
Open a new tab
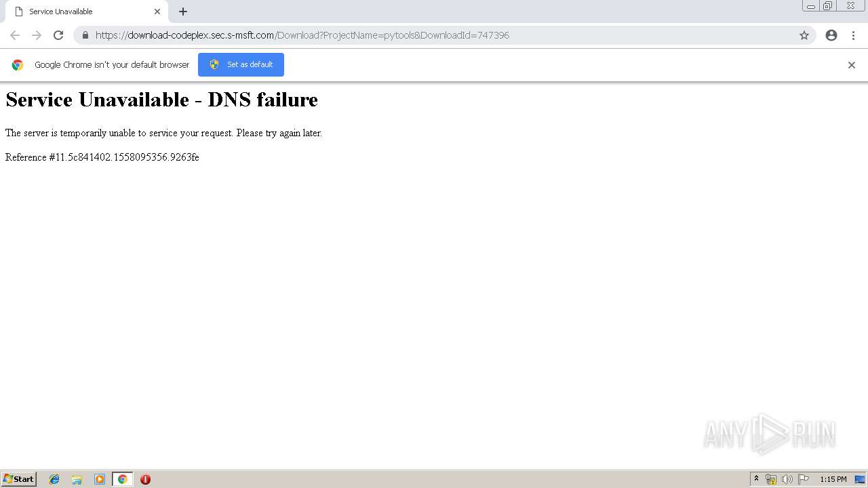pos(183,12)
